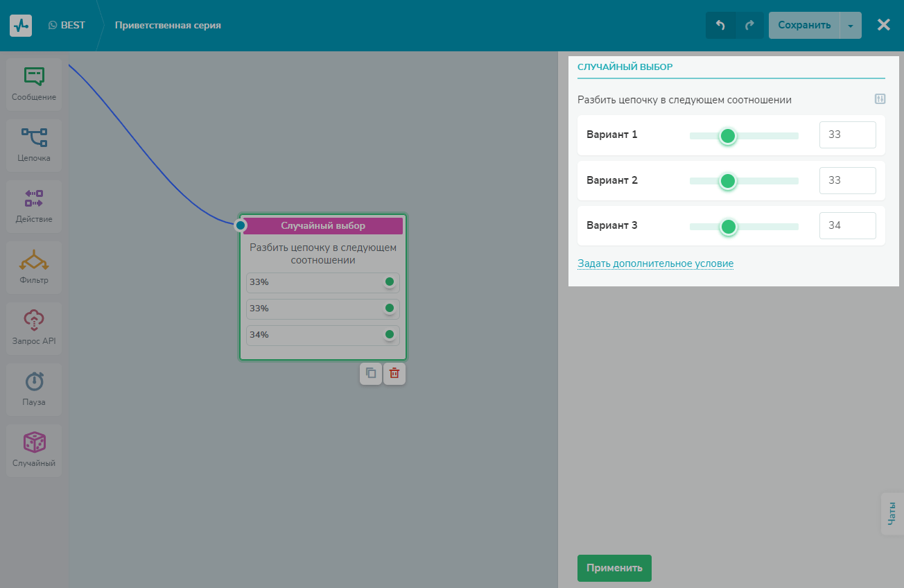
Task: Close the flow editor with X
Action: [883, 25]
